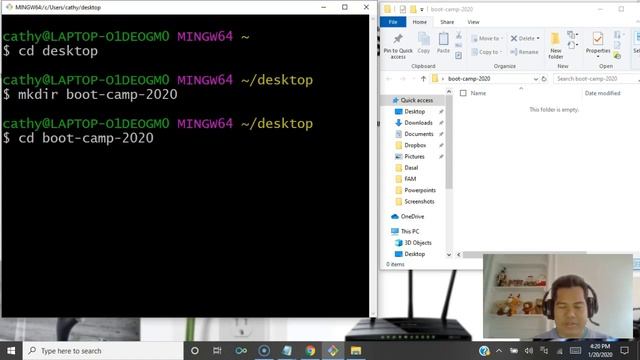Image resolution: width=640 pixels, height=360 pixels.
Task: Open Google Chrome from taskbar
Action: point(310,351)
